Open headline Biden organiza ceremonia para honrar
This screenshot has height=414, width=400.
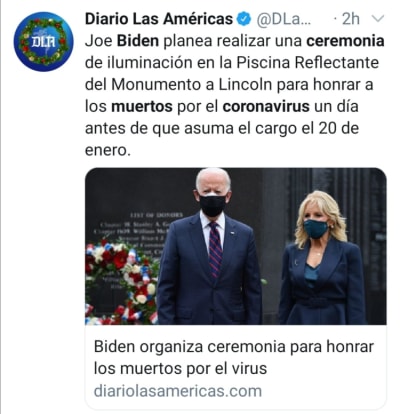[x=234, y=347]
